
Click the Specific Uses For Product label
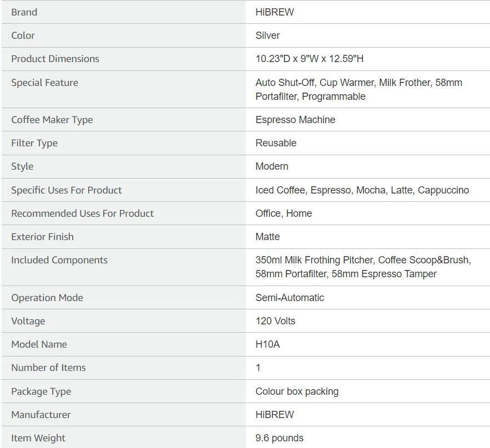coord(66,190)
